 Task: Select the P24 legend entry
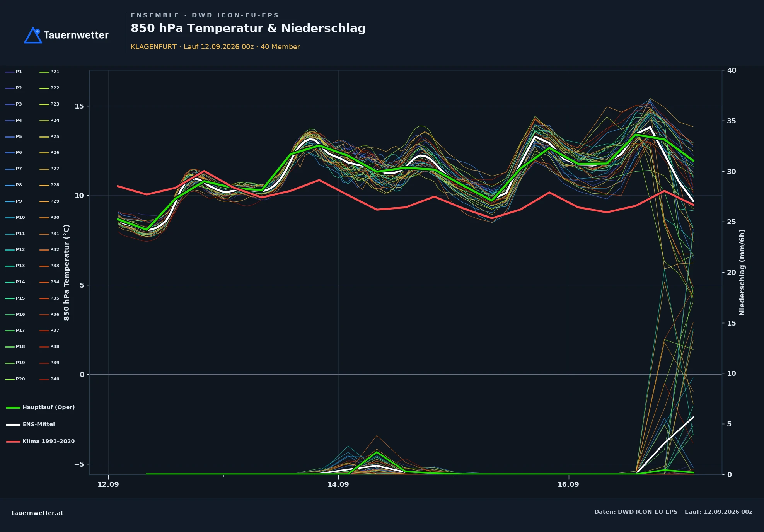[49, 121]
